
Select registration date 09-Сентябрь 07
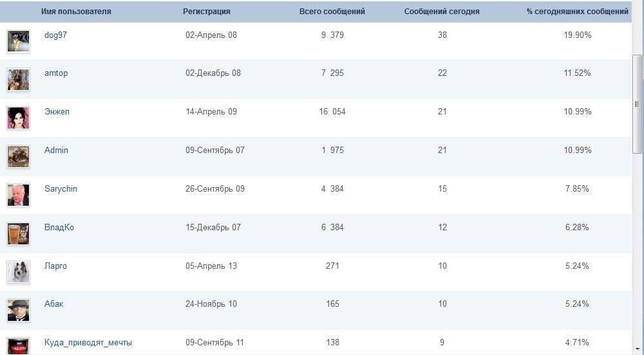[x=215, y=150]
